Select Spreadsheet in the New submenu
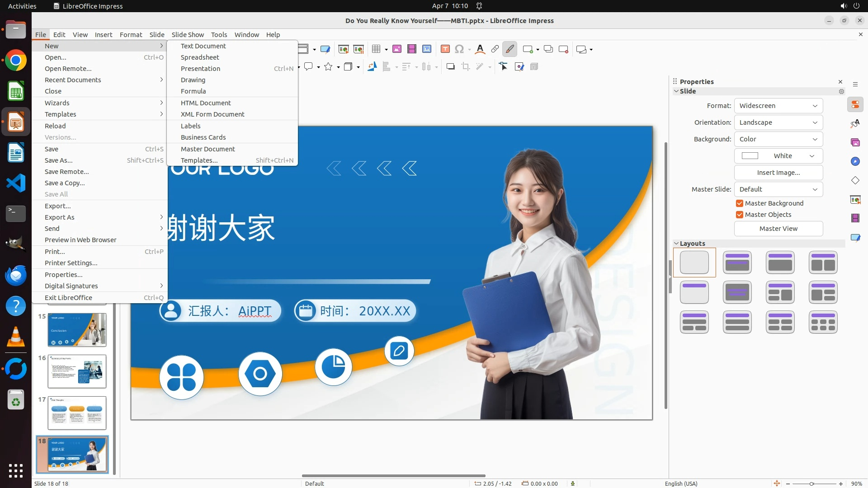Screen dimensions: 868x488 point(200,57)
